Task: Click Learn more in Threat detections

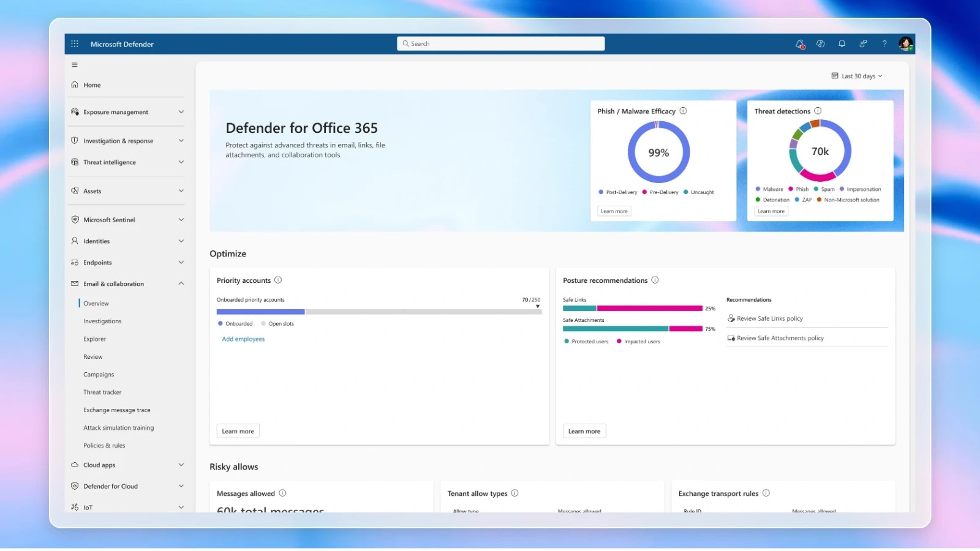Action: coord(771,211)
